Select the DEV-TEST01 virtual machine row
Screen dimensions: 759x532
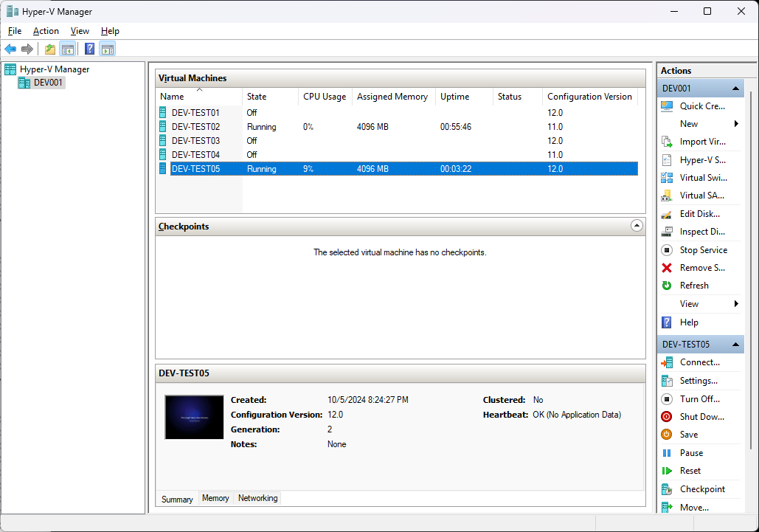[x=398, y=113]
